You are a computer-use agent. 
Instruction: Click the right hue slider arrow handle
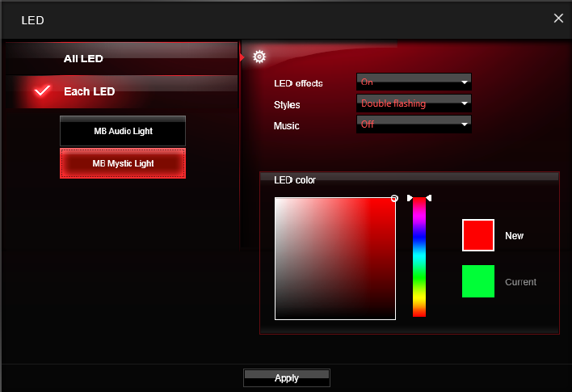pyautogui.click(x=429, y=198)
